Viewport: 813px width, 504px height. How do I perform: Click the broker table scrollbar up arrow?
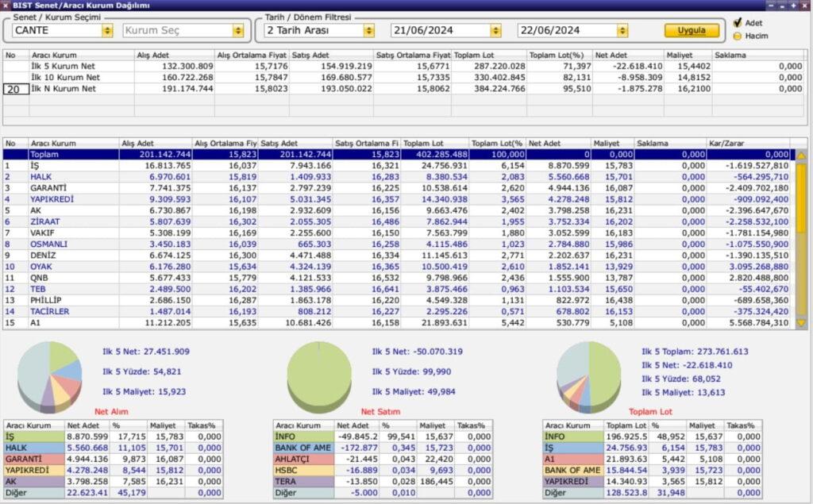[801, 156]
